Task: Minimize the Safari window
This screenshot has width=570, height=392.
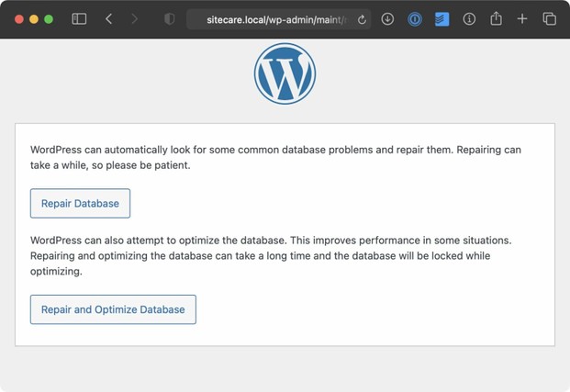Action: coord(33,18)
